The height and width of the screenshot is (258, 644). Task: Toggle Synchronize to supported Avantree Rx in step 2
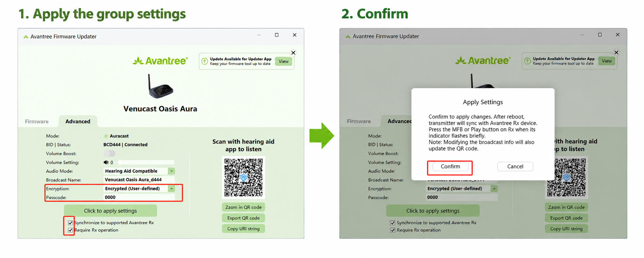click(393, 223)
